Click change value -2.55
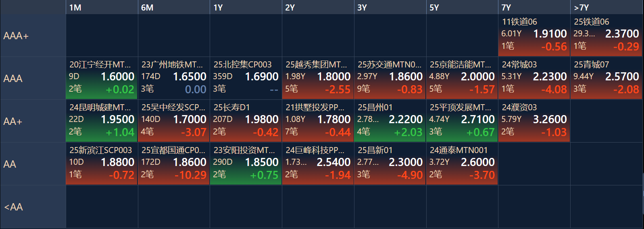644x229 pixels. [x=338, y=89]
